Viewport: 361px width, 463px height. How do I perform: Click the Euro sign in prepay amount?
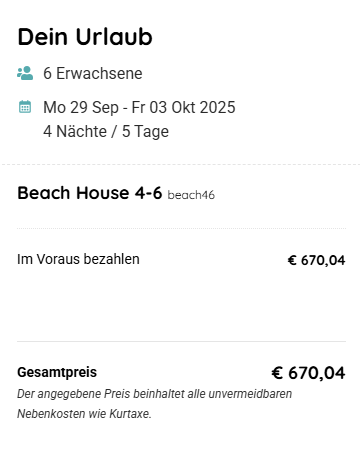click(292, 260)
